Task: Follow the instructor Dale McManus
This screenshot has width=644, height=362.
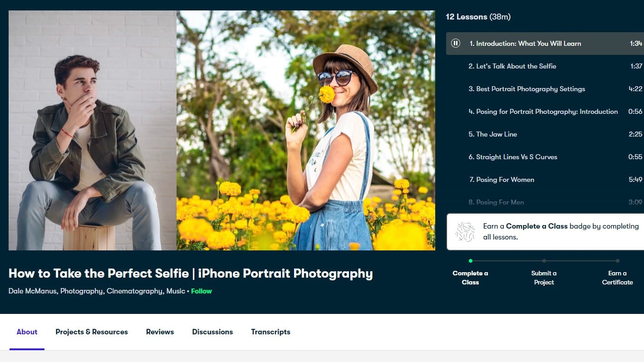Action: pyautogui.click(x=201, y=291)
